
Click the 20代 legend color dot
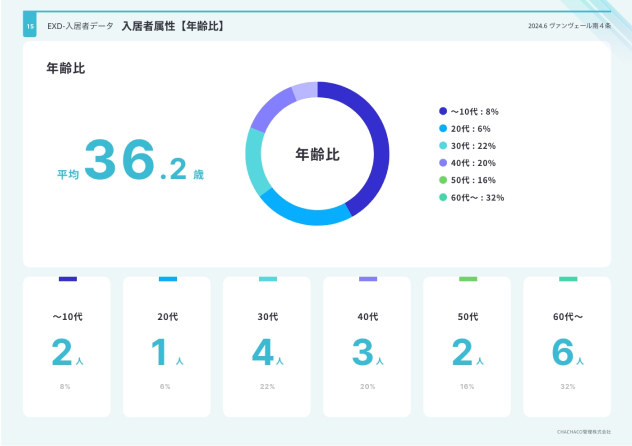[x=442, y=128]
